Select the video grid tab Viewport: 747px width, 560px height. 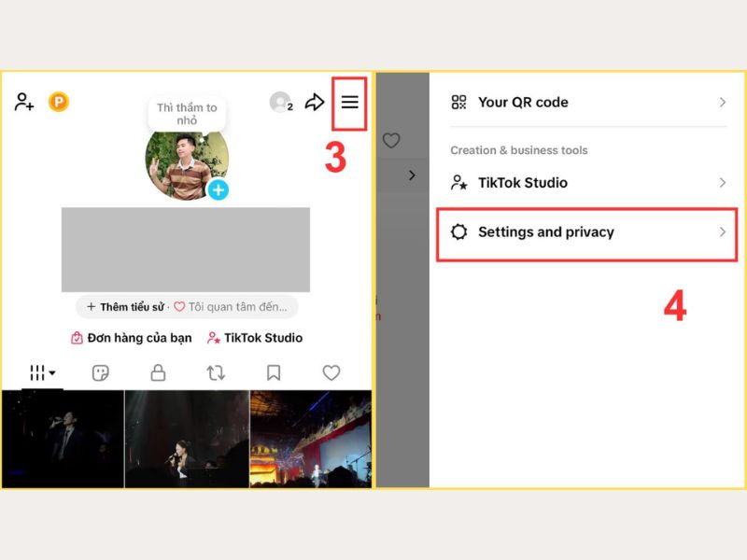coord(35,372)
